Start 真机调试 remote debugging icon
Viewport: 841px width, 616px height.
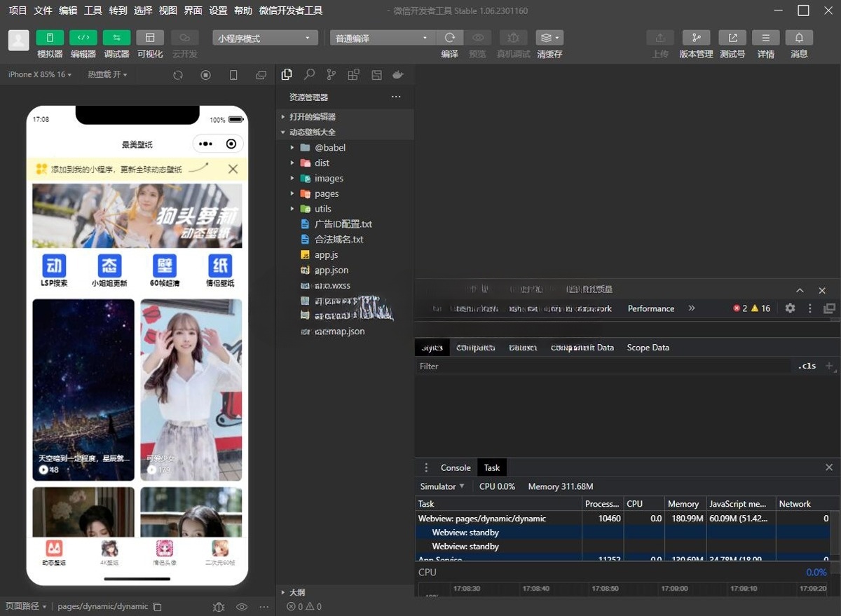point(513,38)
